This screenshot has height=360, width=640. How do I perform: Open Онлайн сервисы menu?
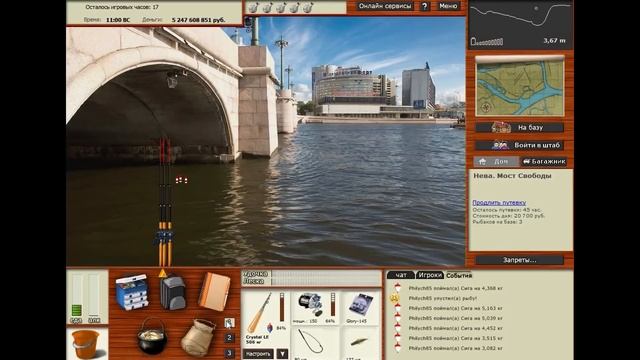pos(385,6)
